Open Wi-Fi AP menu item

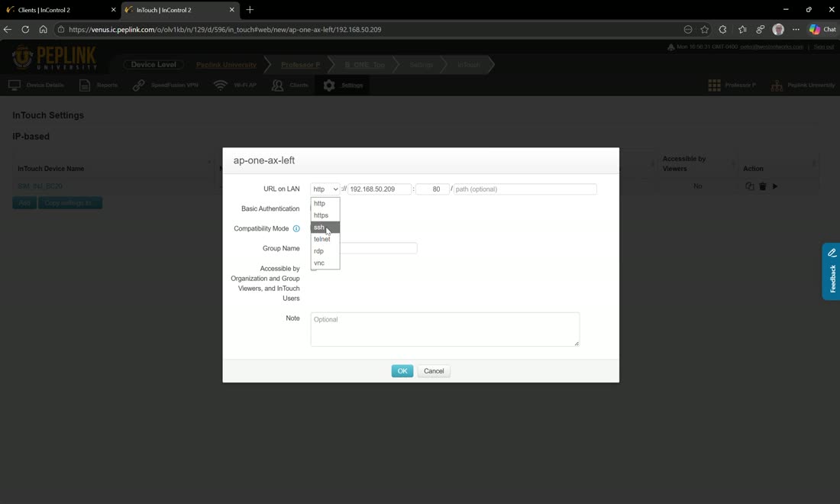[235, 86]
